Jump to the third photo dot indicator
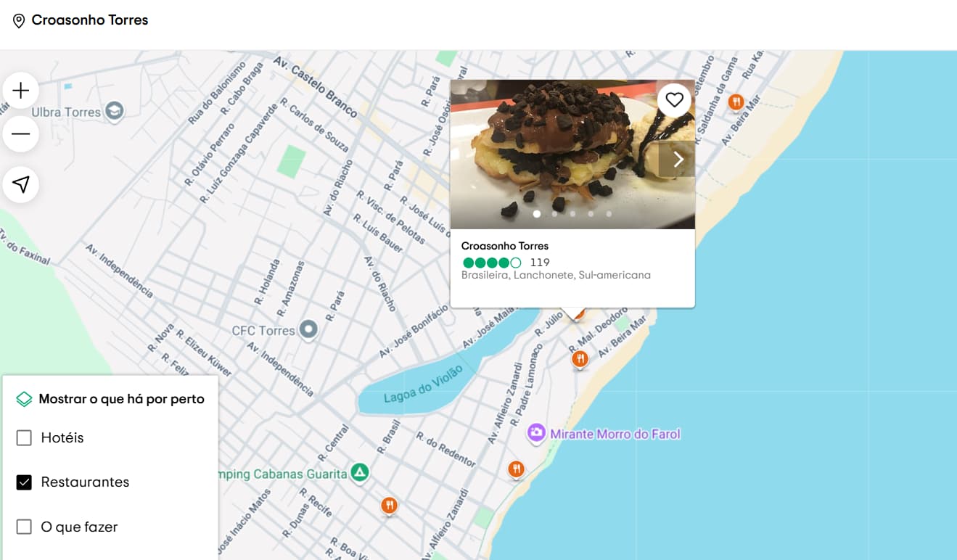This screenshot has height=560, width=957. tap(572, 214)
